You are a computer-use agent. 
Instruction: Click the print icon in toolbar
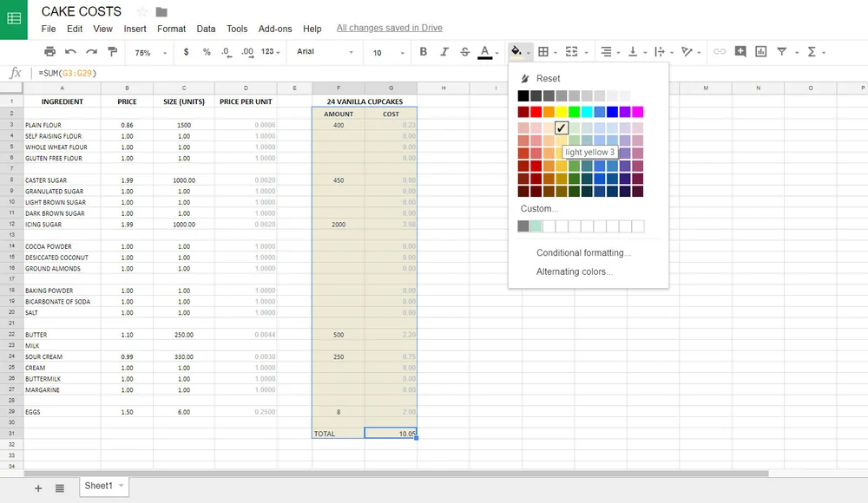49,51
